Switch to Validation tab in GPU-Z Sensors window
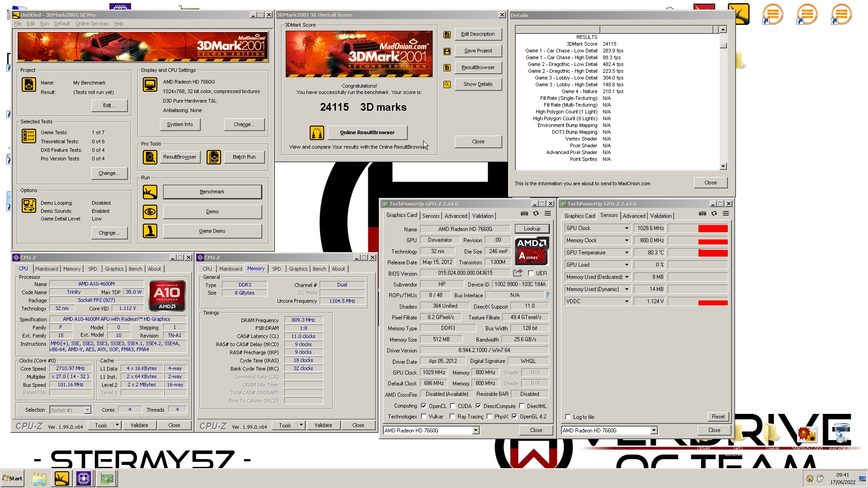 [x=661, y=216]
